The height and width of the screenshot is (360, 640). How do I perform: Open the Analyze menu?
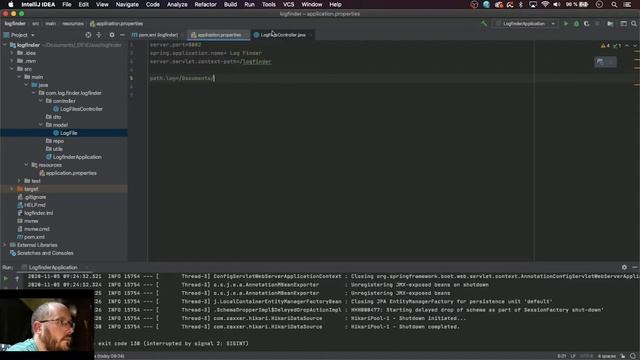(x=177, y=4)
